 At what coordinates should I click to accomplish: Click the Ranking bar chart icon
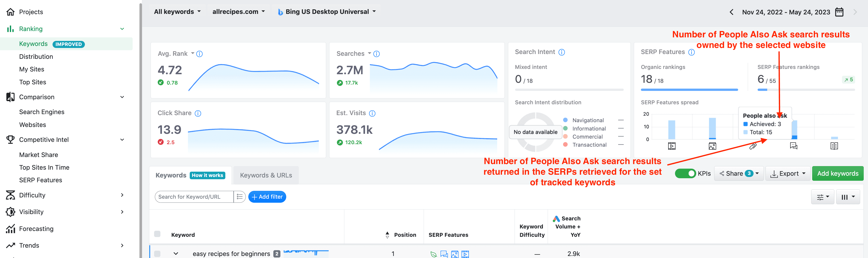pyautogui.click(x=10, y=29)
